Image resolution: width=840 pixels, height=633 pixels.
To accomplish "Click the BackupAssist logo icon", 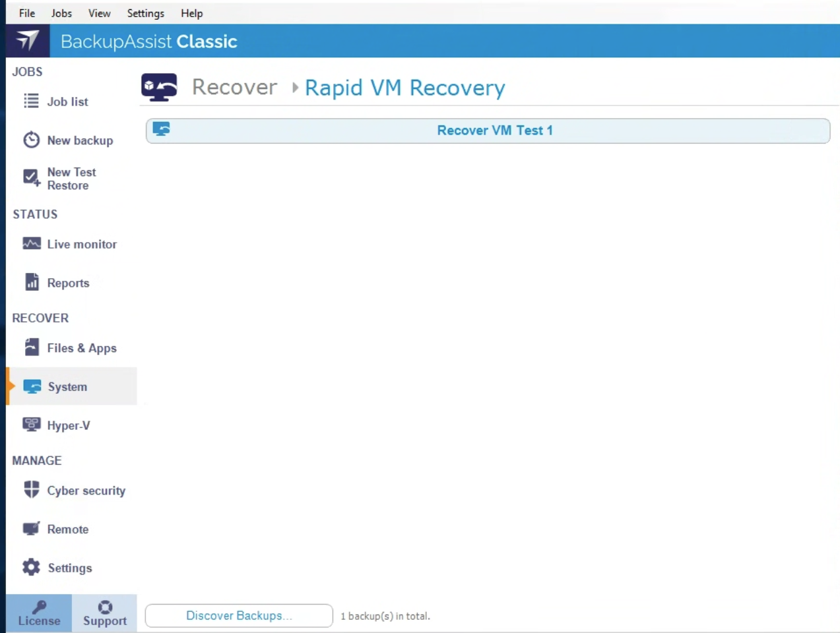I will pos(28,41).
